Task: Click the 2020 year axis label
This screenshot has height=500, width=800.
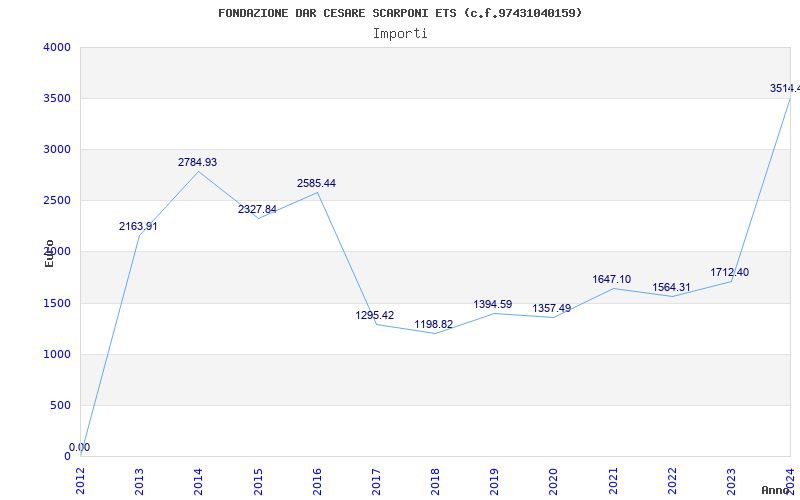Action: point(553,479)
